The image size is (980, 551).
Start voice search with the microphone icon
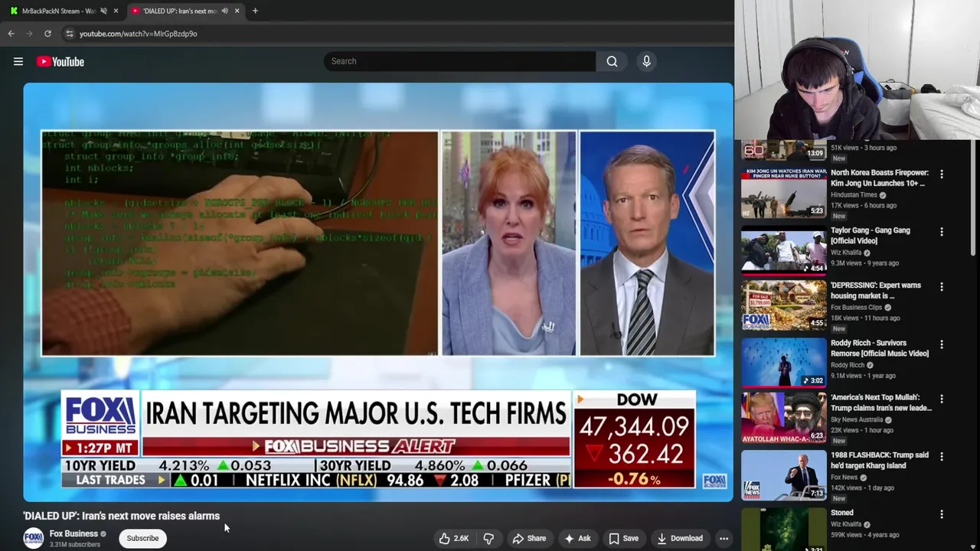pyautogui.click(x=646, y=61)
